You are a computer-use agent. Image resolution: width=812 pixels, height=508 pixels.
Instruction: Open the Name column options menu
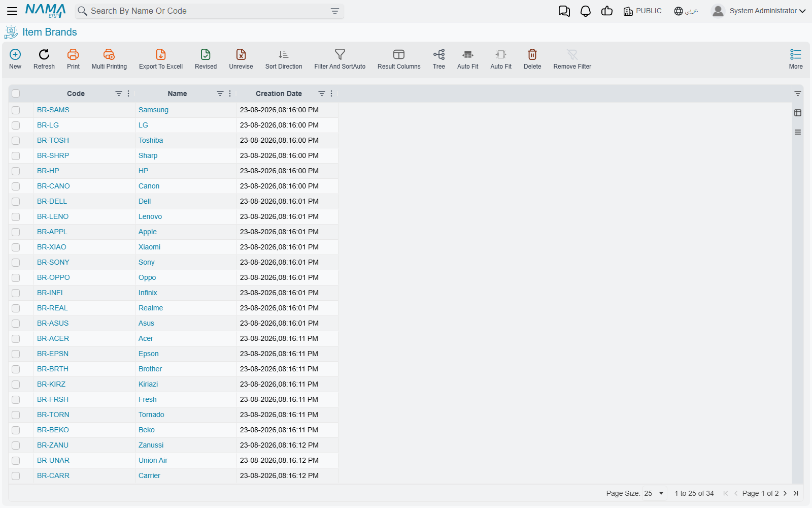[x=230, y=93]
